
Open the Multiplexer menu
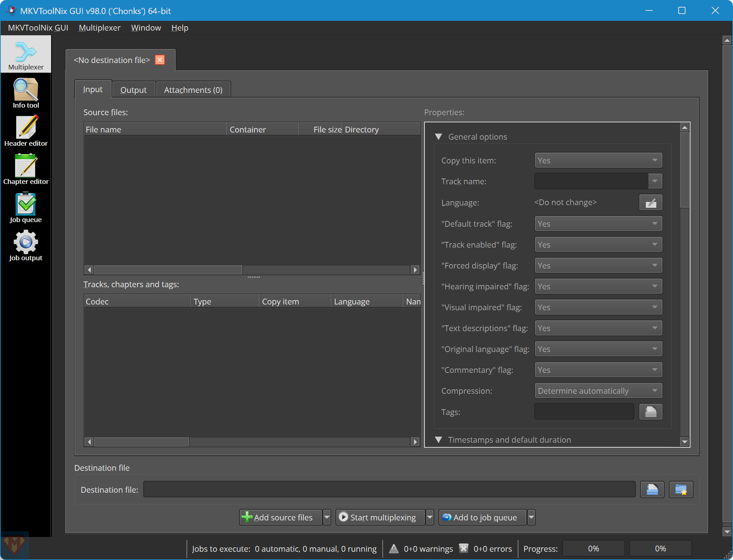pyautogui.click(x=99, y=28)
